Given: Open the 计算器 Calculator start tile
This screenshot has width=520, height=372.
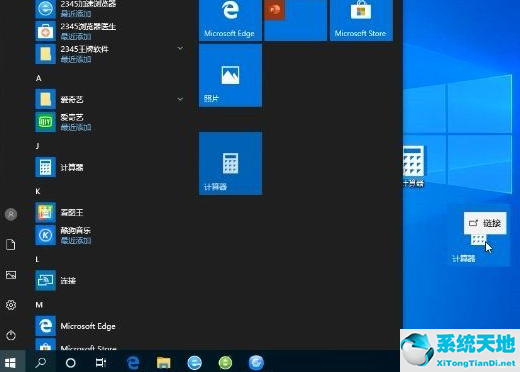Looking at the screenshot, I should tap(230, 163).
